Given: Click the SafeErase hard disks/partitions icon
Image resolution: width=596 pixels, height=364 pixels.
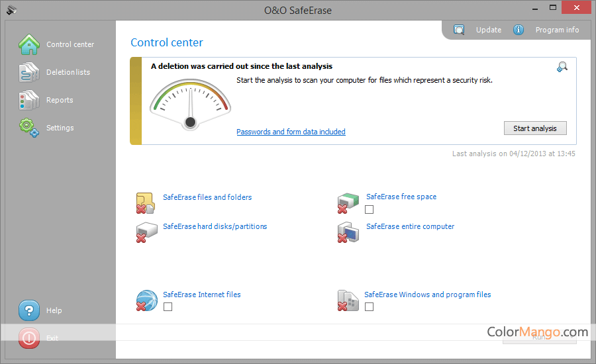Looking at the screenshot, I should [x=146, y=232].
